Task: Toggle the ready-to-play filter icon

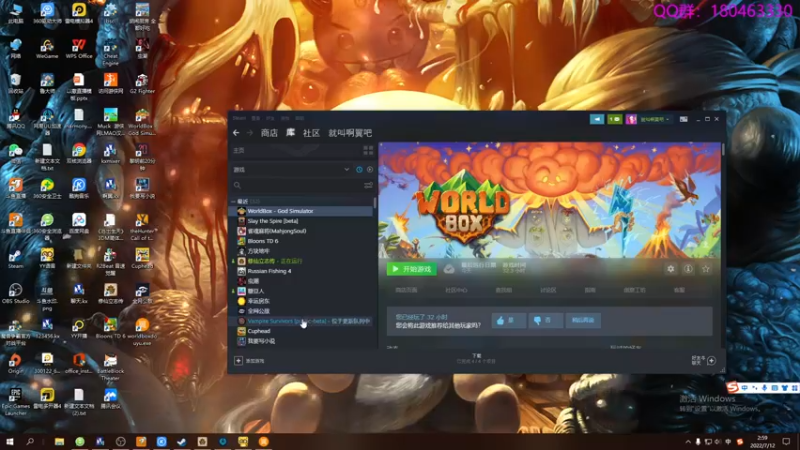Action: tap(370, 169)
